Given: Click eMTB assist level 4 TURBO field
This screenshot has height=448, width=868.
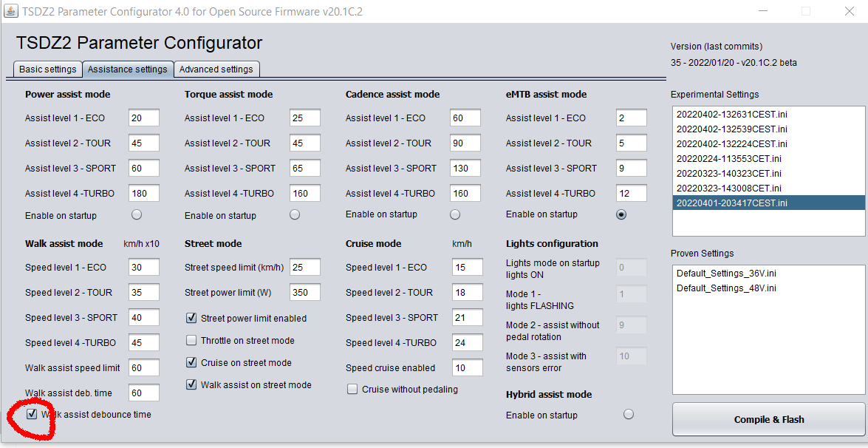Looking at the screenshot, I should click(631, 193).
